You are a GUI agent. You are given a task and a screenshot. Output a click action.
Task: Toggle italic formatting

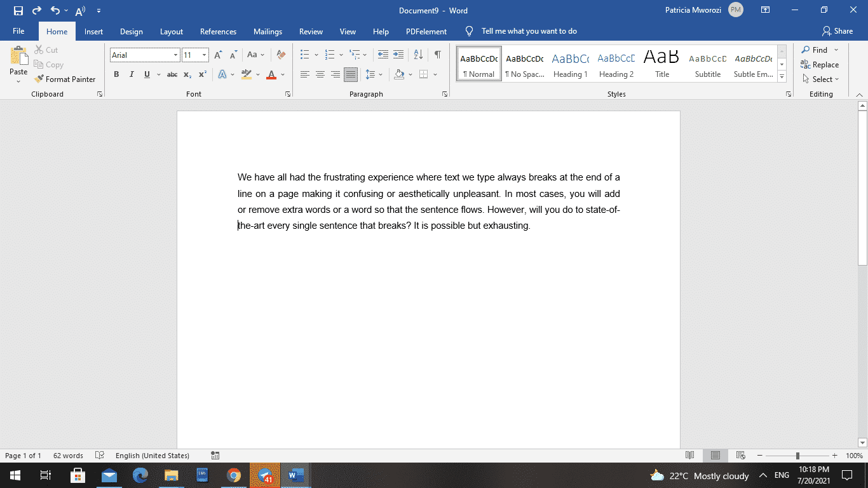(x=132, y=74)
